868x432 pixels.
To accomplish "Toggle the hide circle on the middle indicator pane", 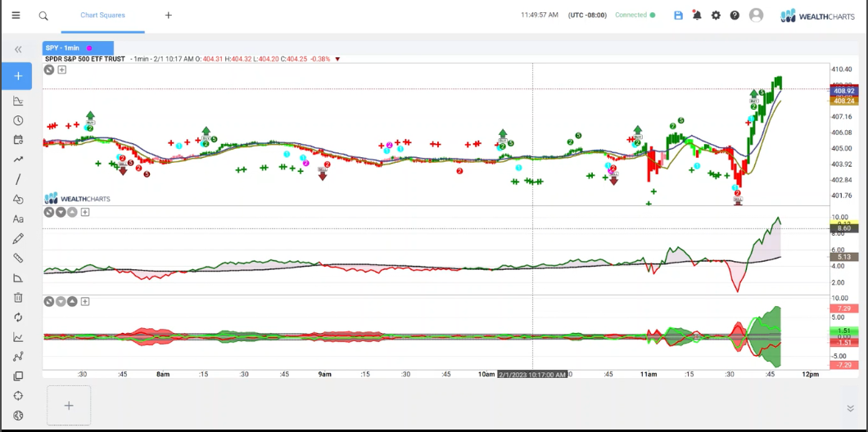I will (x=49, y=212).
